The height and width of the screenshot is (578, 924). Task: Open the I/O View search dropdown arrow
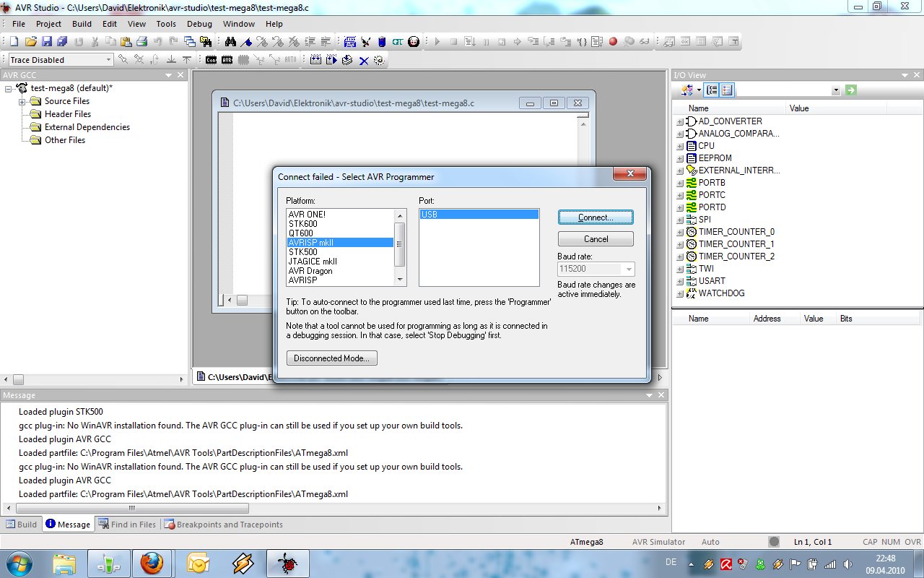[836, 90]
